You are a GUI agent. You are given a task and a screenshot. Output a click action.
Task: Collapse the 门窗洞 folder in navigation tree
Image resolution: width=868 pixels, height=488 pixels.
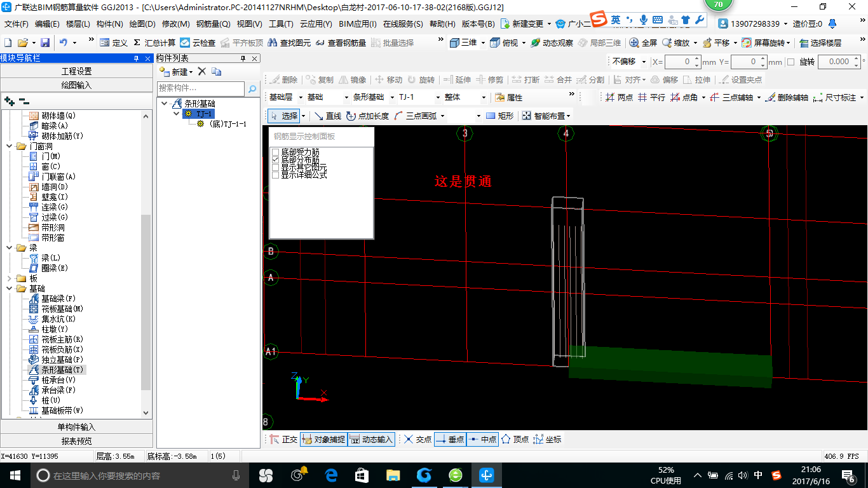click(9, 146)
